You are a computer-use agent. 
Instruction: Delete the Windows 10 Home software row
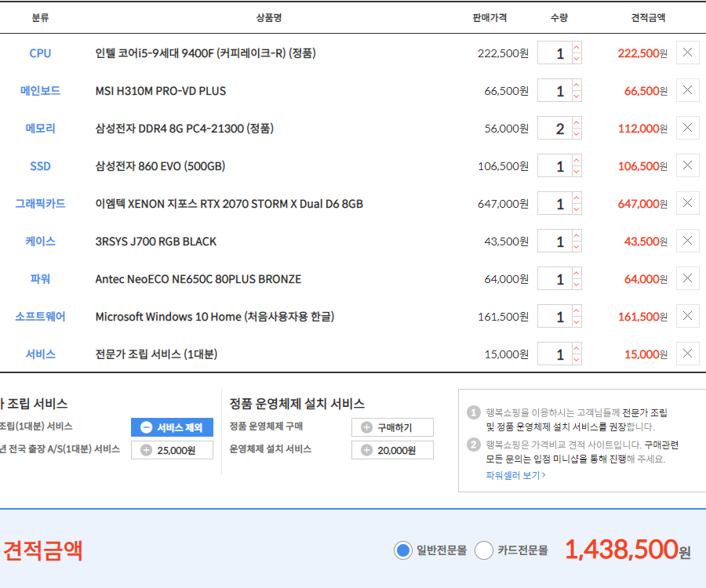pyautogui.click(x=687, y=316)
